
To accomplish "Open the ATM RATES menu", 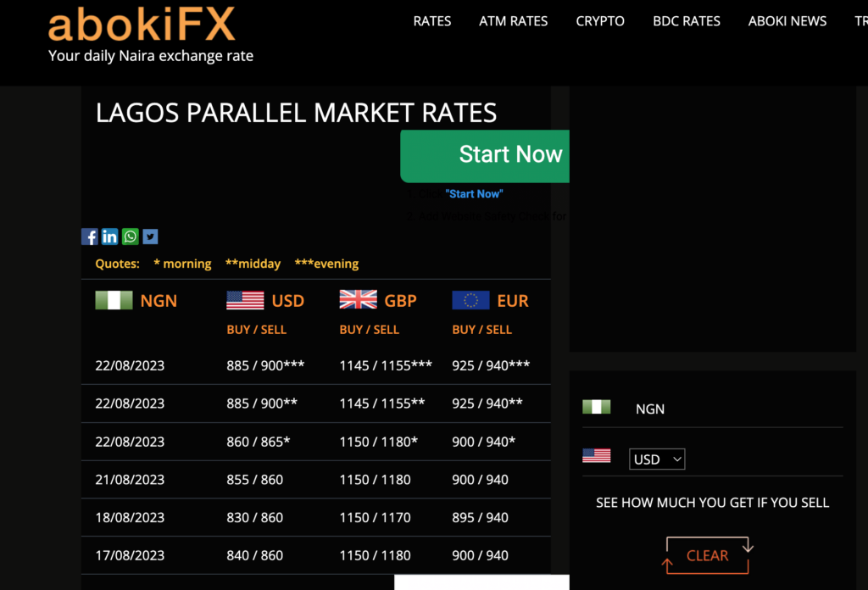I will pos(514,21).
